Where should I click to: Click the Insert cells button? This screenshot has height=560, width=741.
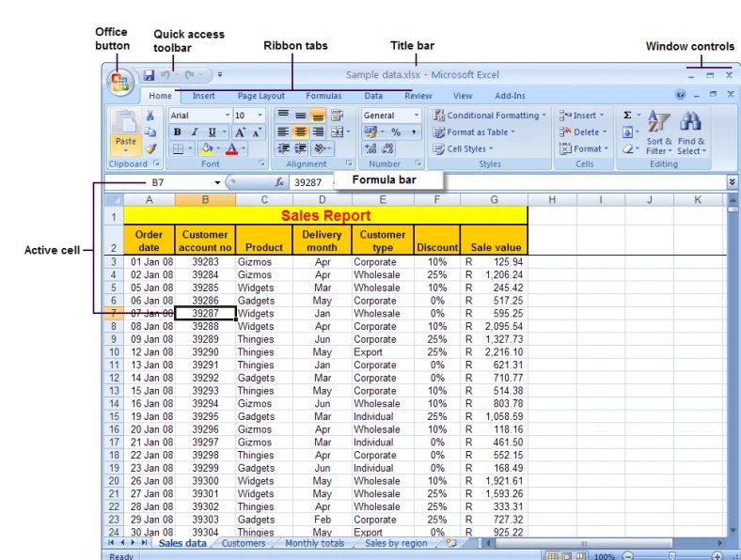[582, 116]
